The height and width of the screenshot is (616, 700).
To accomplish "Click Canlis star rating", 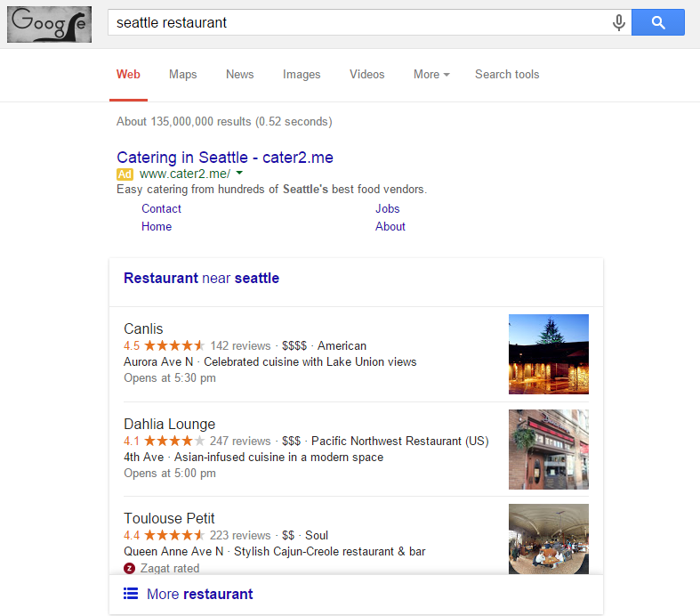I will [x=174, y=345].
